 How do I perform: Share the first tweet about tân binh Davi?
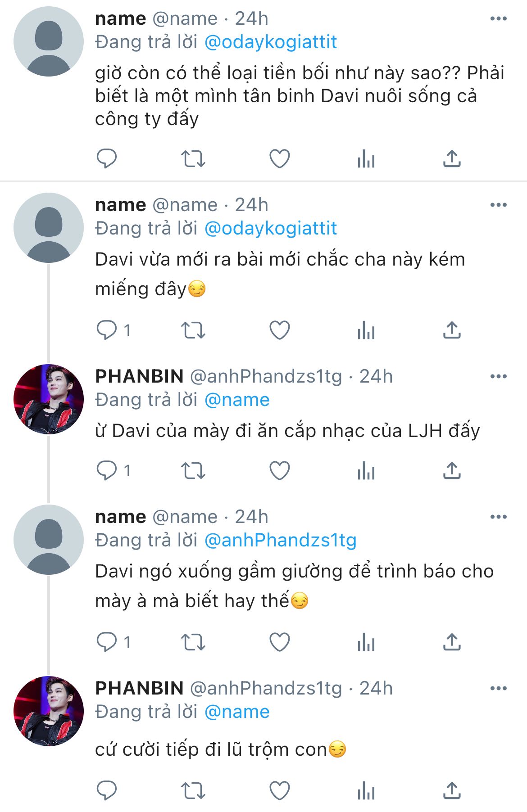[452, 158]
